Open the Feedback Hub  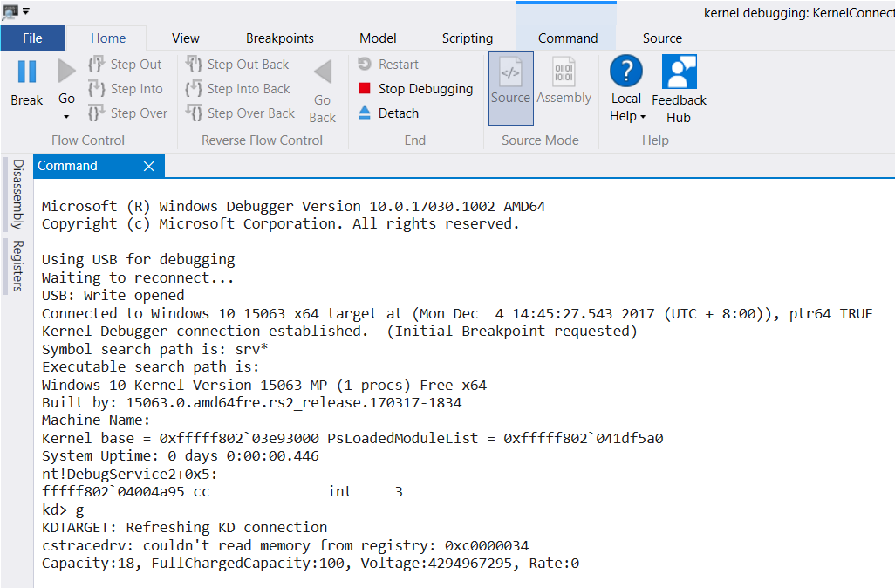[x=679, y=89]
